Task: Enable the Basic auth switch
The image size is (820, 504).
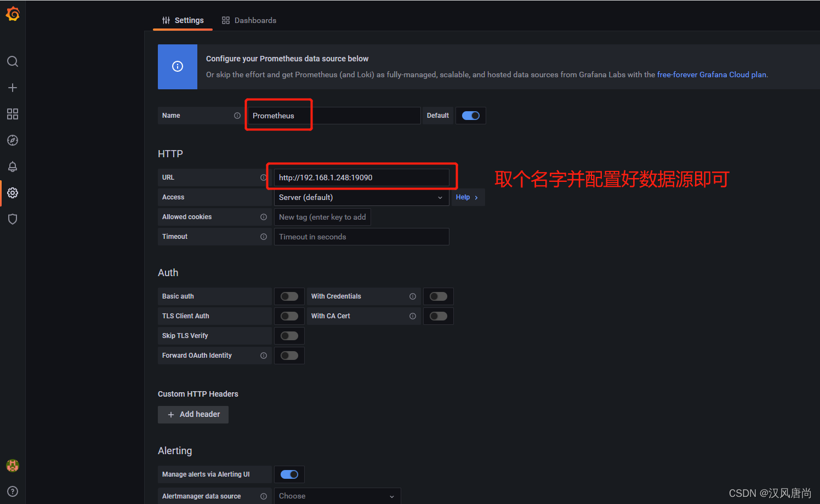Action: pyautogui.click(x=289, y=296)
